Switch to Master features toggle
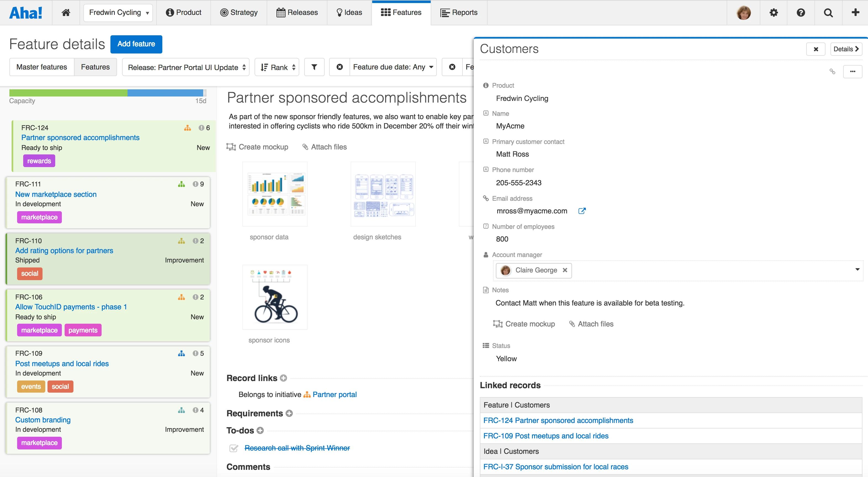Screen dimensions: 868x477 pyautogui.click(x=42, y=67)
